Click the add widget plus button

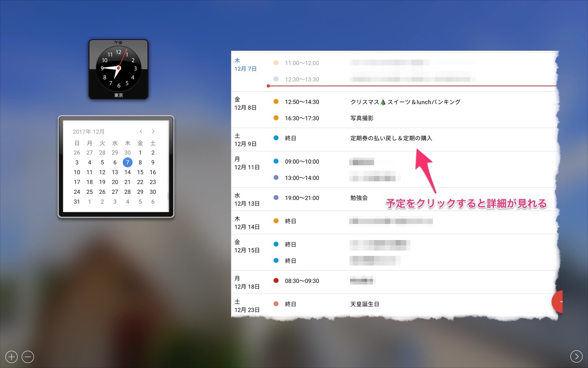11,357
